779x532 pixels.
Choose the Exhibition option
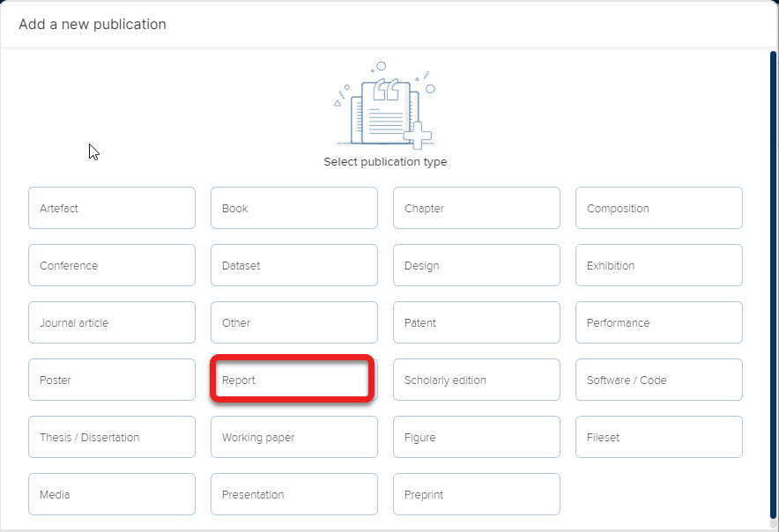click(659, 265)
